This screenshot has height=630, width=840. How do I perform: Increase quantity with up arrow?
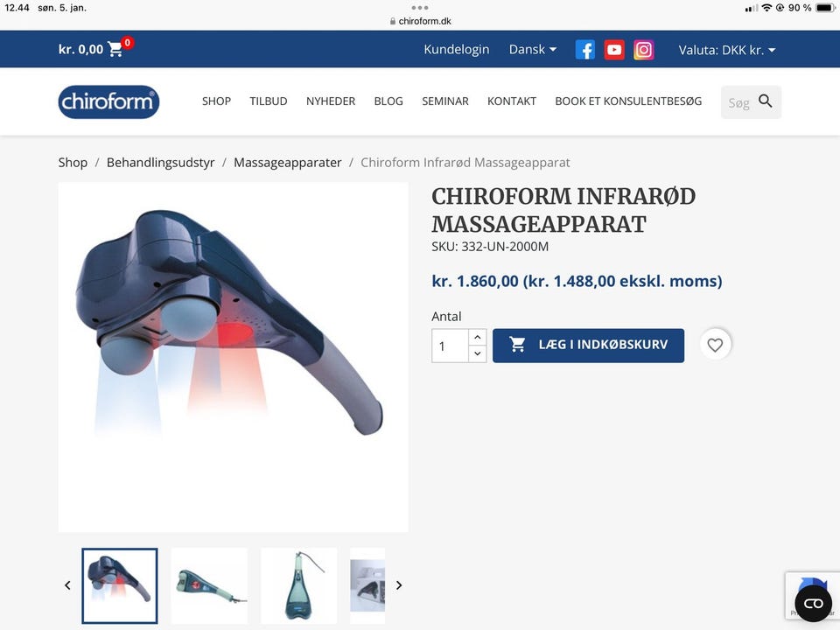coord(478,337)
